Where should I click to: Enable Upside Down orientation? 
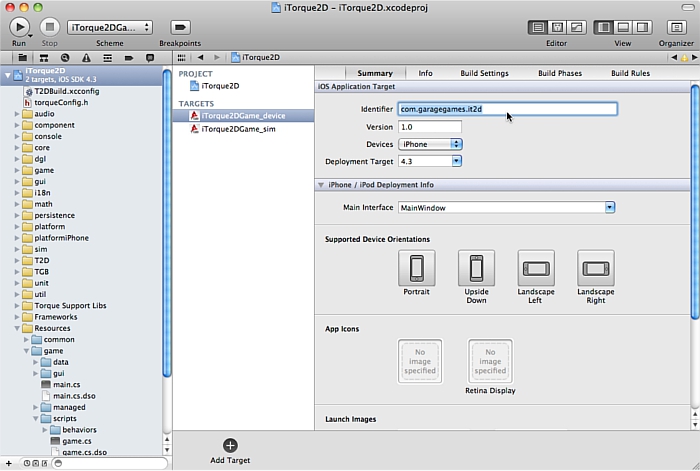pyautogui.click(x=476, y=269)
